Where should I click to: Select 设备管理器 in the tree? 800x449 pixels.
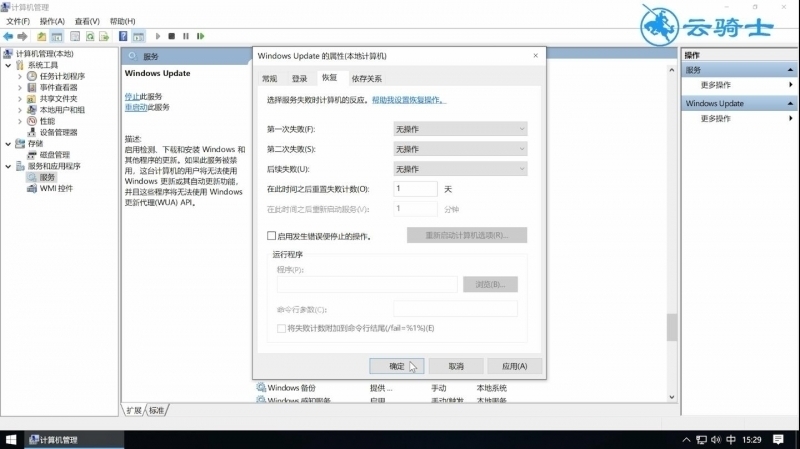(59, 132)
